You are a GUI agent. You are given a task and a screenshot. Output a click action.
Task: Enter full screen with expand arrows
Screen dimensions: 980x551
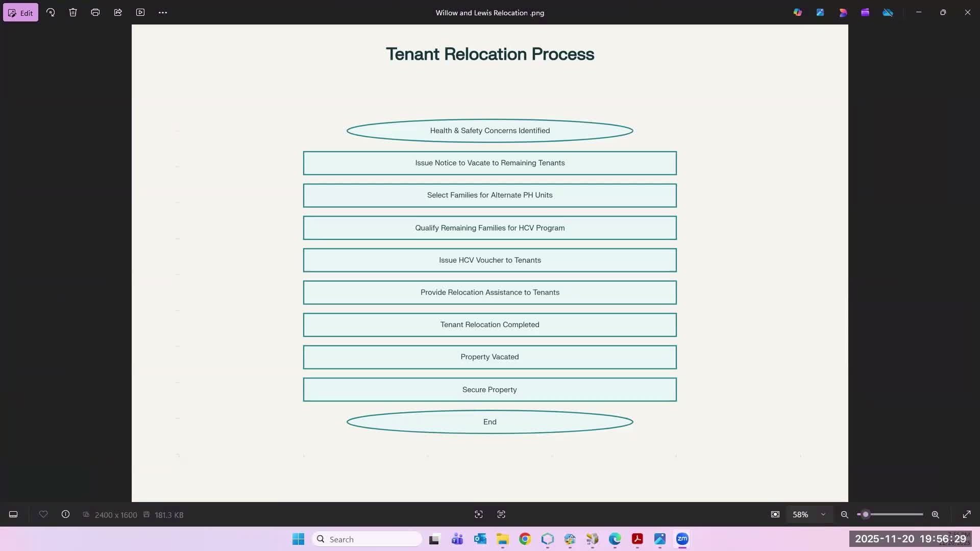coord(967,515)
